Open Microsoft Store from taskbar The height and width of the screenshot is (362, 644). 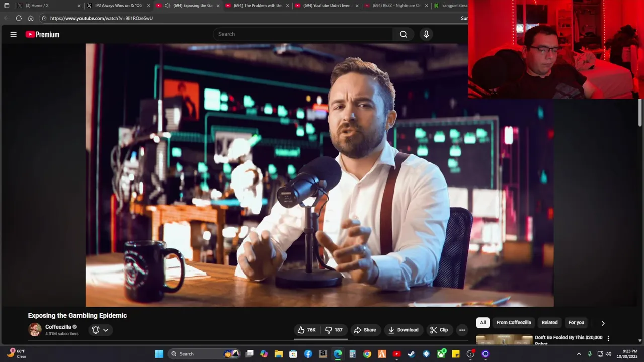tap(293, 354)
